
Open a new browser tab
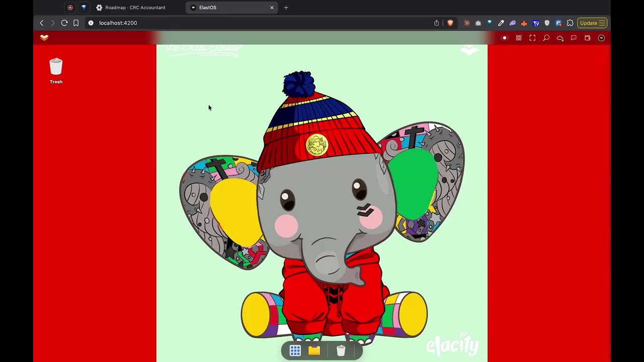[x=286, y=8]
